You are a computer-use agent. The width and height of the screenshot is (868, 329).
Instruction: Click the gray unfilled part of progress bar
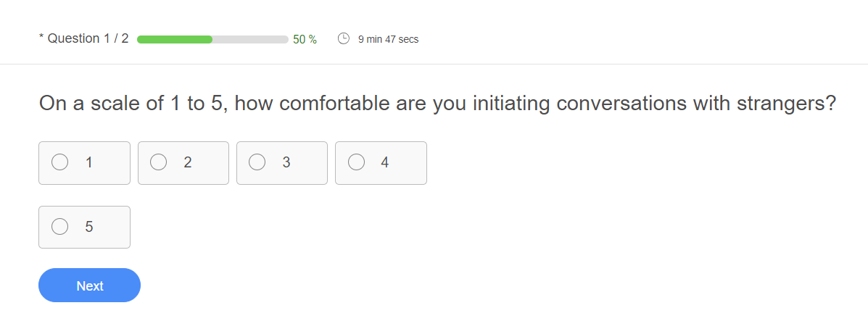point(250,39)
